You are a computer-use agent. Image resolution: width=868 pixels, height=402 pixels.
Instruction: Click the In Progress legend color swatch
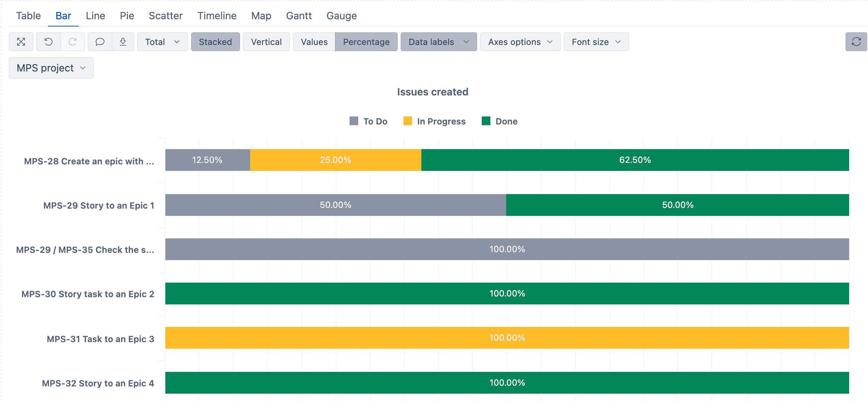[408, 121]
